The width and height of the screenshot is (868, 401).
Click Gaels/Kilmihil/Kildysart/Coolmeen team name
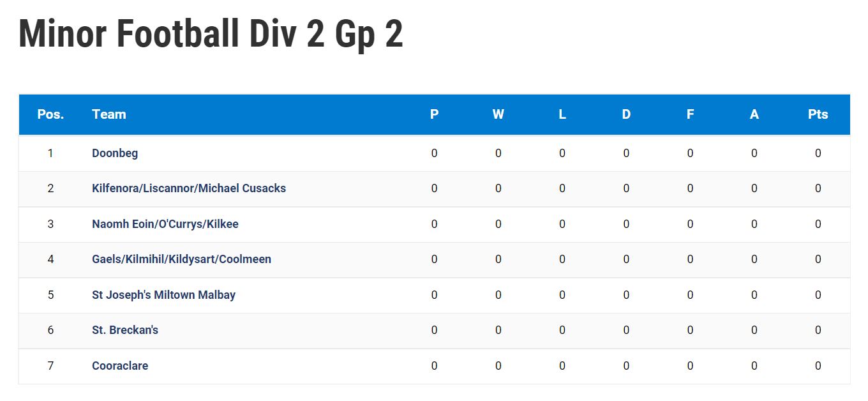tap(181, 259)
